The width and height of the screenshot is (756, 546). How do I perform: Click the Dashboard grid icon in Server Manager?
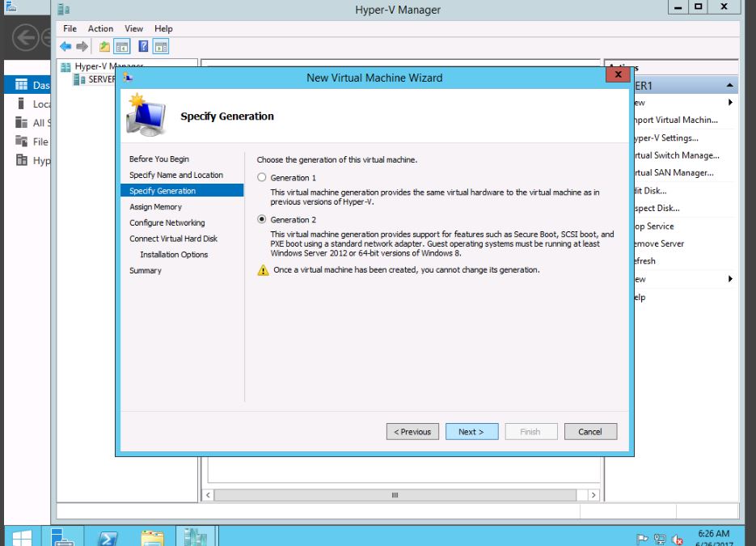click(x=21, y=85)
